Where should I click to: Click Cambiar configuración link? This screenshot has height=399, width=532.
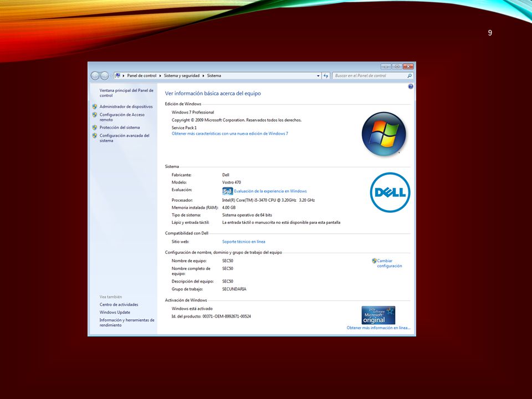pyautogui.click(x=389, y=263)
